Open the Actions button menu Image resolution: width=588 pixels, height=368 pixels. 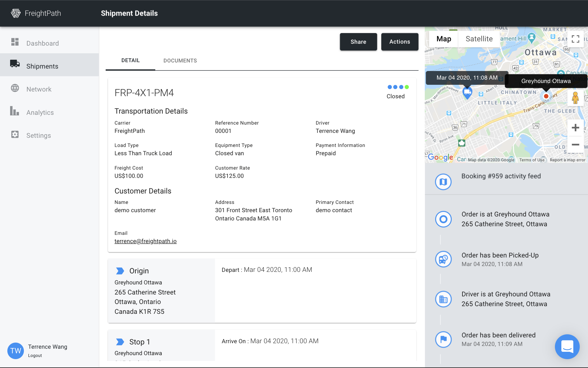click(x=400, y=42)
